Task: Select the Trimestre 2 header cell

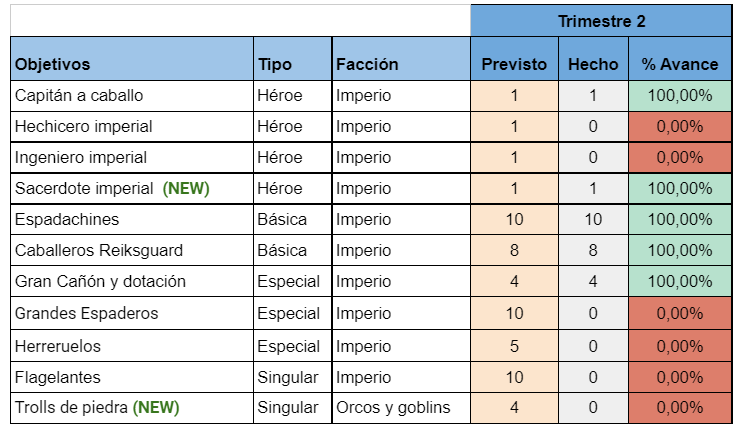Action: coord(602,20)
